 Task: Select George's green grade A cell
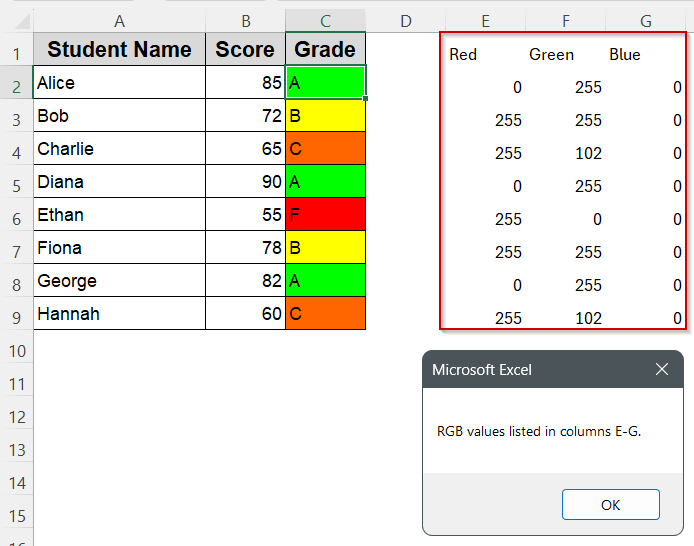[325, 280]
